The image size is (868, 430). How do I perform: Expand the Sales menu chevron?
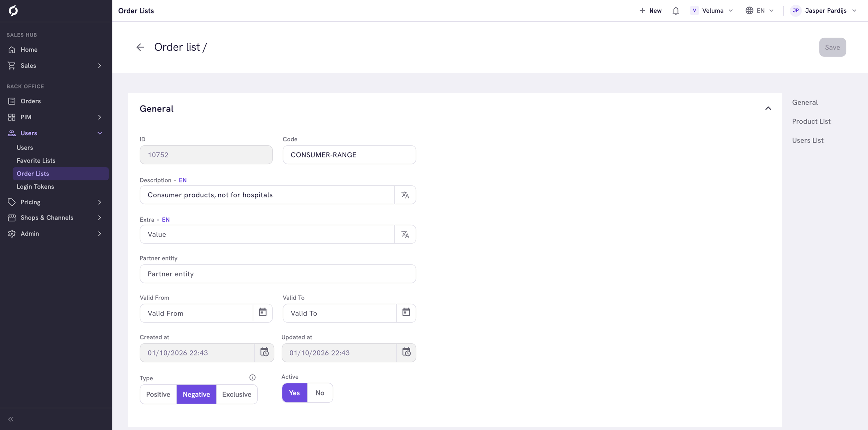[100, 66]
